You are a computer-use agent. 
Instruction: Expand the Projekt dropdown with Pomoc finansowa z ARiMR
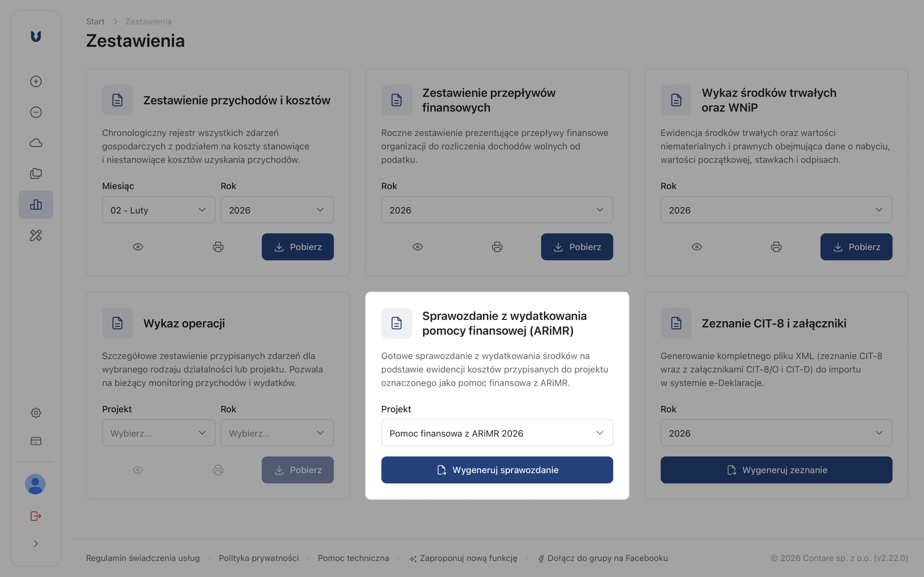496,433
